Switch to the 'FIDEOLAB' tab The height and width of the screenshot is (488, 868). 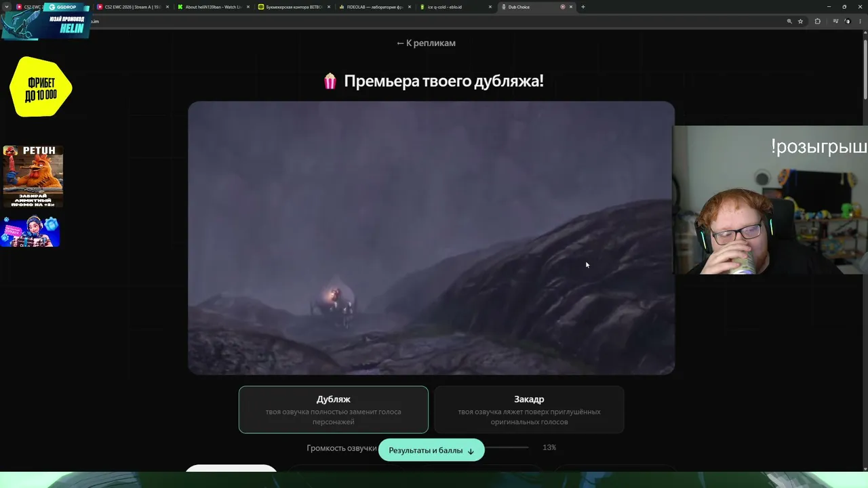click(374, 7)
